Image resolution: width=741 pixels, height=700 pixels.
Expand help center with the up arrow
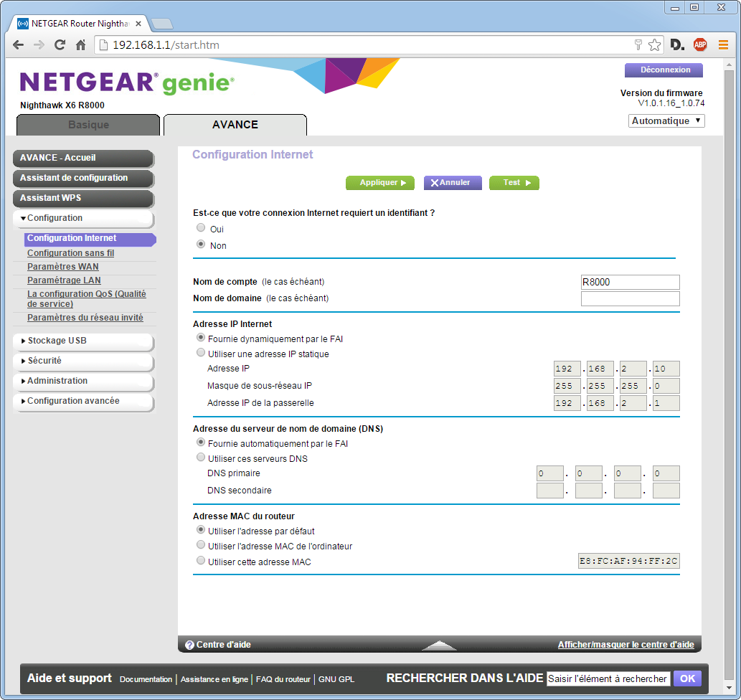(x=439, y=645)
